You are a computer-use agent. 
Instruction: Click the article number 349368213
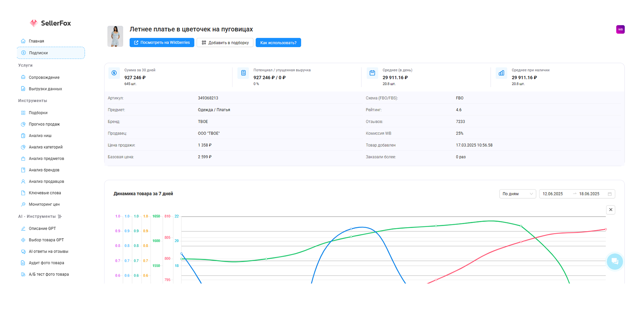[x=208, y=98]
